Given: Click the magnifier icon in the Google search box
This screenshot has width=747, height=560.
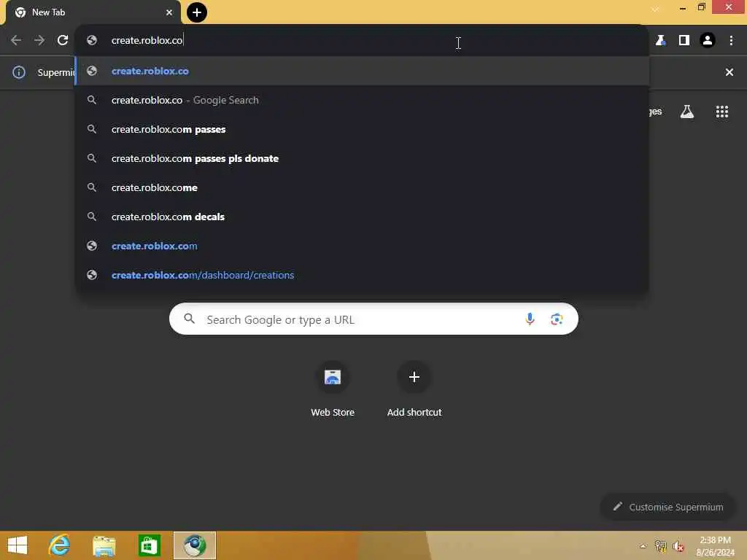Looking at the screenshot, I should [189, 319].
